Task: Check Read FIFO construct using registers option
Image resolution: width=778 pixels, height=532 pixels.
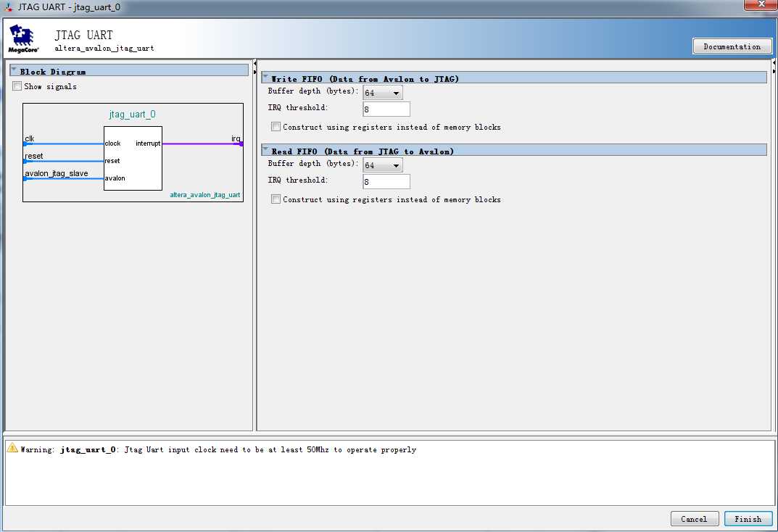Action: [276, 199]
